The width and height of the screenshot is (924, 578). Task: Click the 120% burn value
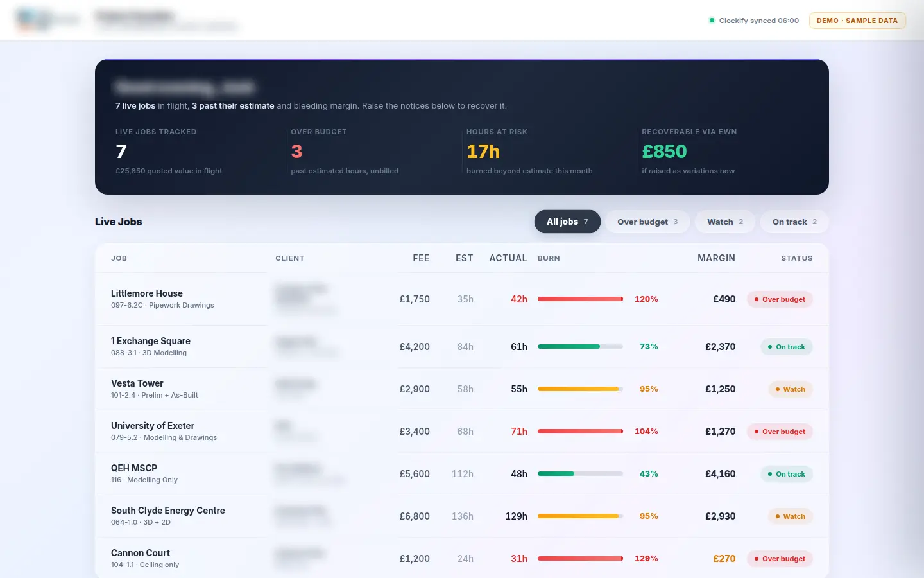pyautogui.click(x=646, y=299)
